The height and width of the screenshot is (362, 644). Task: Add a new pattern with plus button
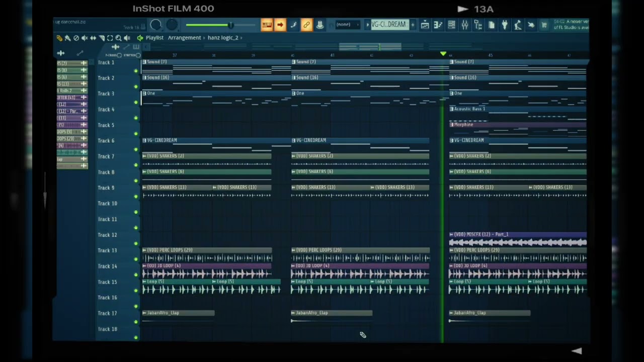(413, 25)
